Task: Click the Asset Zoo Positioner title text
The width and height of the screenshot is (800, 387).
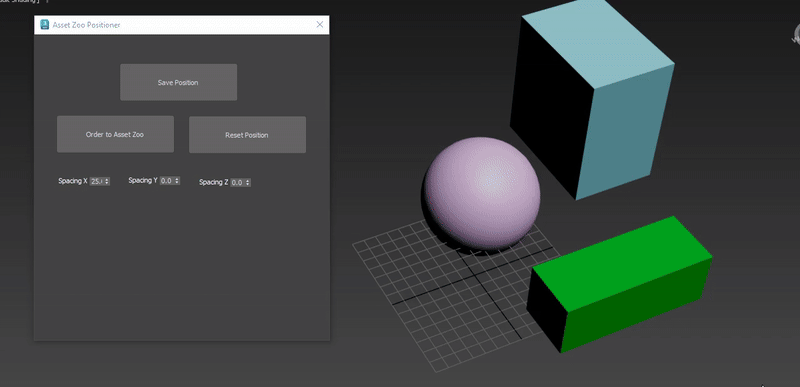Action: pyautogui.click(x=86, y=25)
